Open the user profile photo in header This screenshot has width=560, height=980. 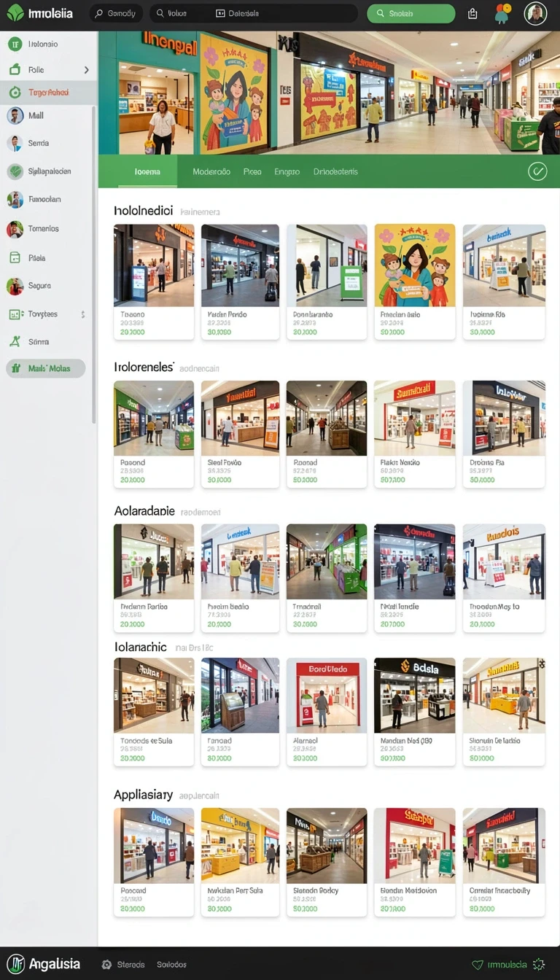tap(535, 13)
